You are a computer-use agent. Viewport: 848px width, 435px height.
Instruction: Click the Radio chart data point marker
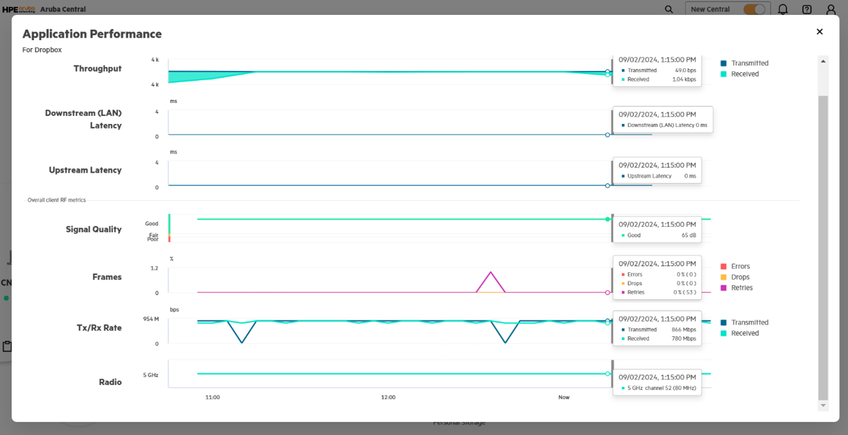(608, 374)
